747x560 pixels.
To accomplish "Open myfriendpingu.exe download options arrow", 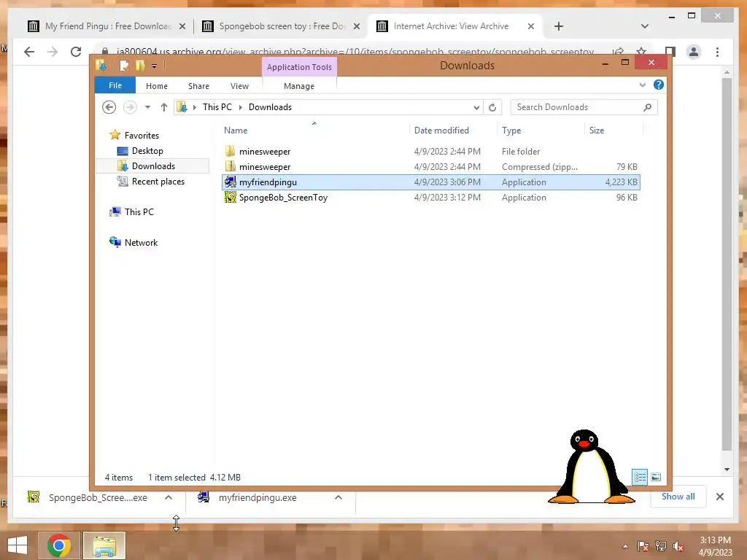I will point(338,497).
